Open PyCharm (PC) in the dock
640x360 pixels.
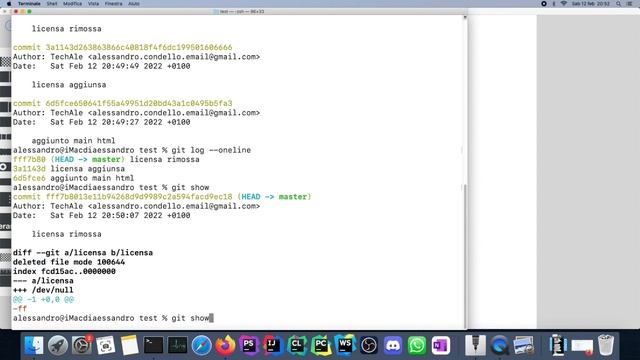click(321, 345)
